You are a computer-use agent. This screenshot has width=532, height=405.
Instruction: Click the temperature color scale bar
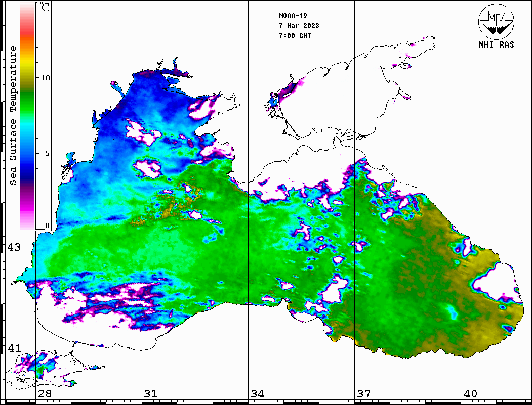tap(27, 116)
